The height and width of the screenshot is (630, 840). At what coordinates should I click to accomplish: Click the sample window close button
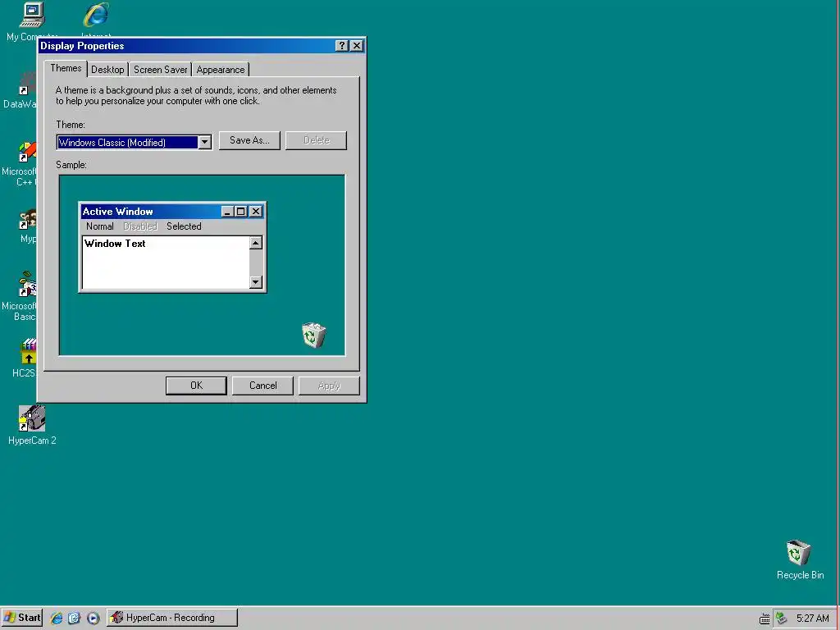(x=256, y=212)
